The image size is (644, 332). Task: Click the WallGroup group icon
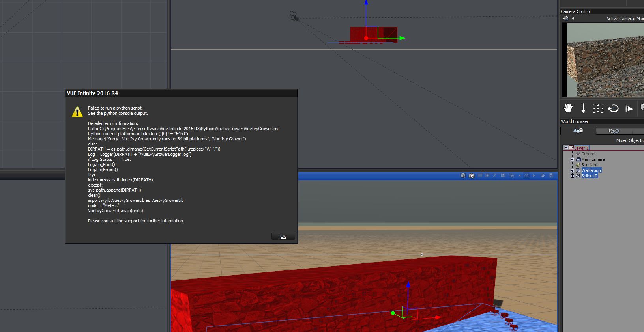(578, 170)
